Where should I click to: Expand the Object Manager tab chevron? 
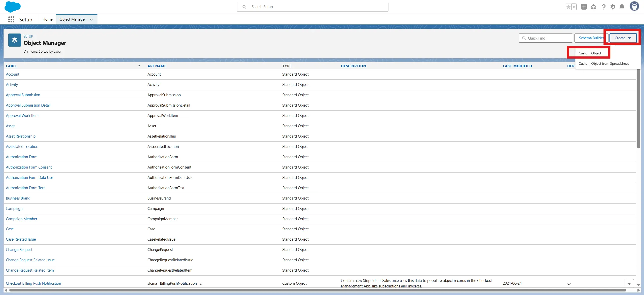91,19
